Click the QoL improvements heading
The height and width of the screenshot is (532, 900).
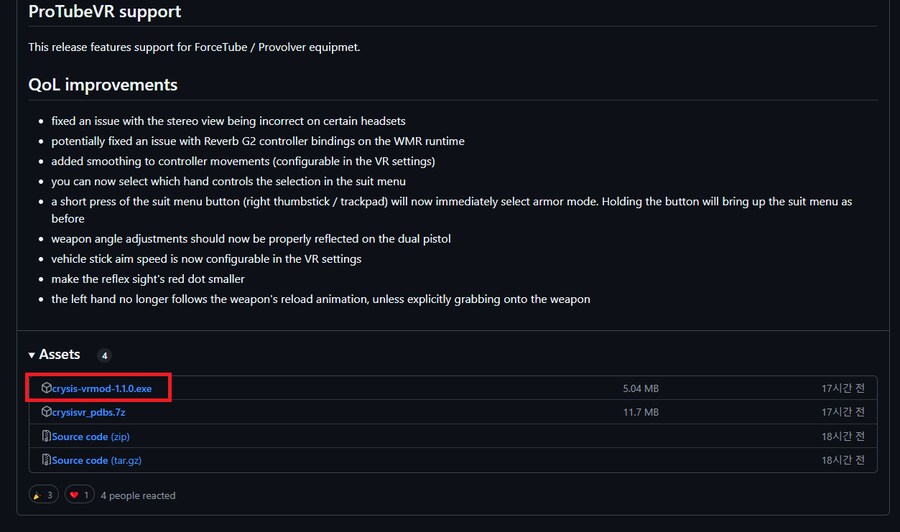pos(103,85)
